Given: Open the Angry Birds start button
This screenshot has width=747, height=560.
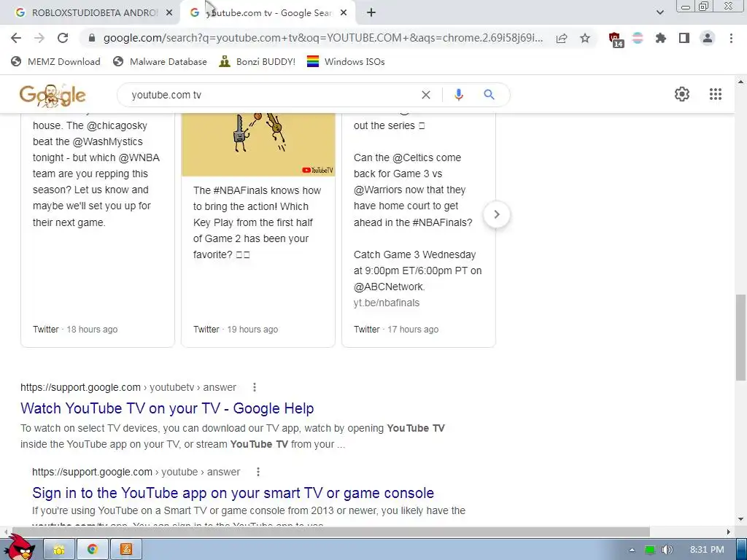Looking at the screenshot, I should tap(20, 548).
